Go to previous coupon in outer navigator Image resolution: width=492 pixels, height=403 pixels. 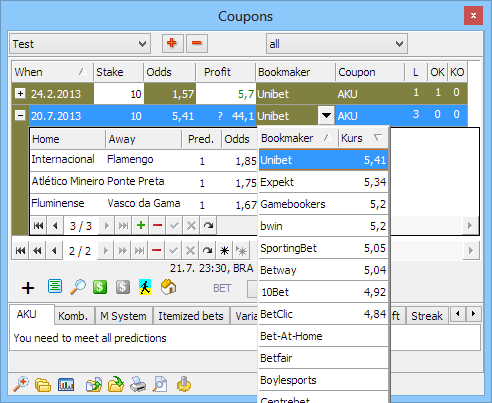click(x=55, y=251)
